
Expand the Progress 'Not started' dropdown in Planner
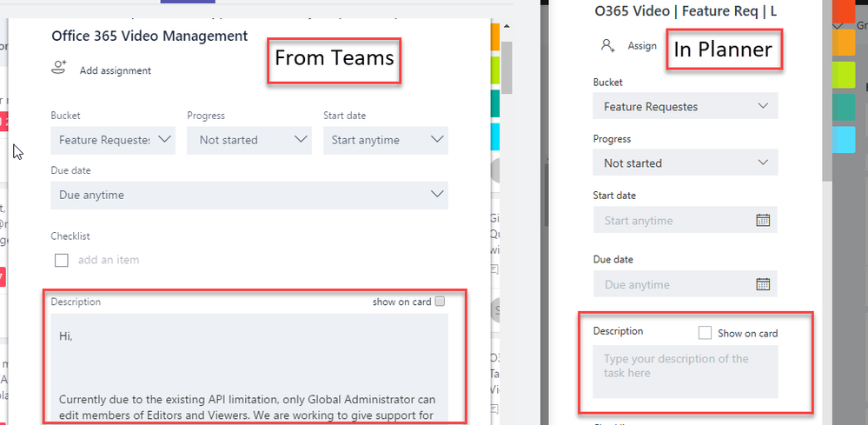(686, 163)
